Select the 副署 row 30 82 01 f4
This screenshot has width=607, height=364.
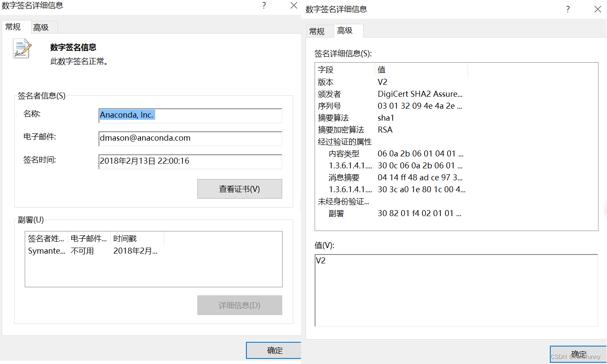(456, 213)
